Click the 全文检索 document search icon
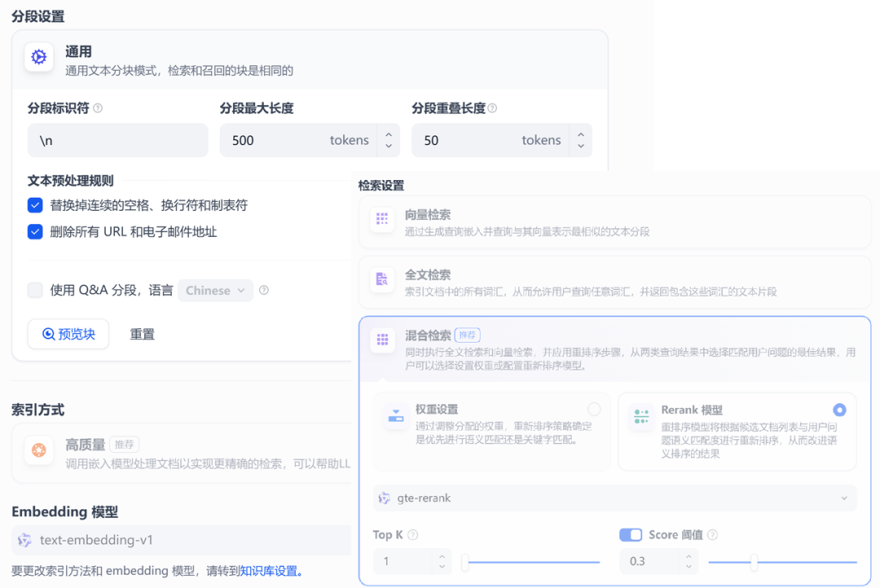This screenshot has width=880, height=588. point(382,279)
